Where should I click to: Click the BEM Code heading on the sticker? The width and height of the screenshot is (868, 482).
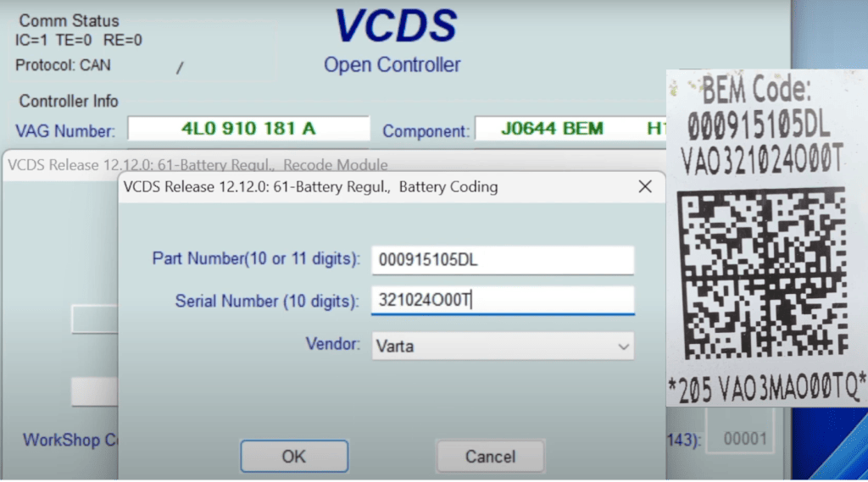click(x=757, y=89)
